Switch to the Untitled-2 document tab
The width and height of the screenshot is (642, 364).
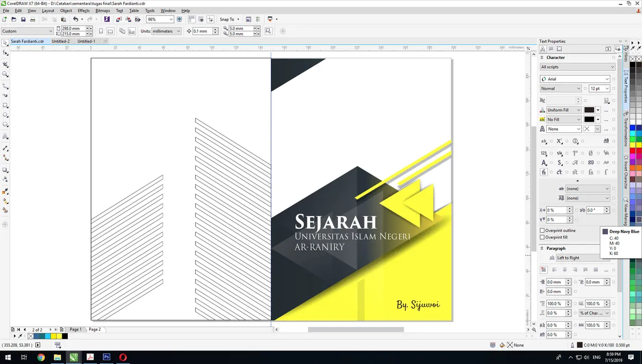[x=61, y=41]
